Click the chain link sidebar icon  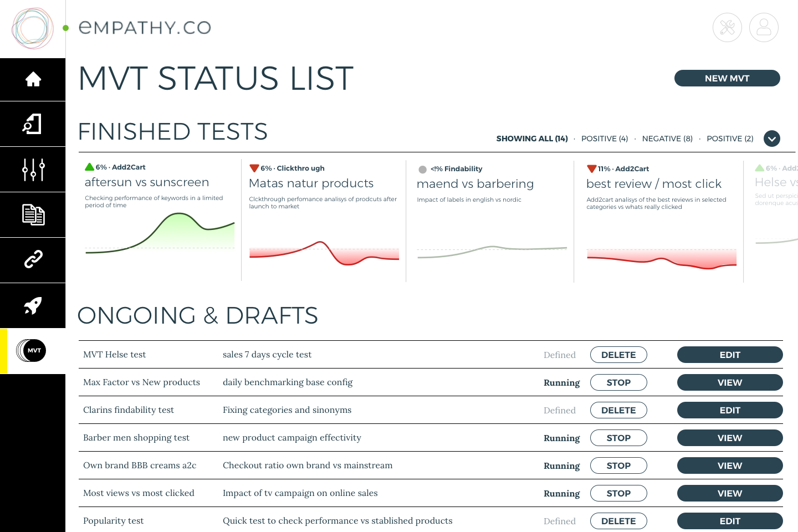(x=33, y=259)
